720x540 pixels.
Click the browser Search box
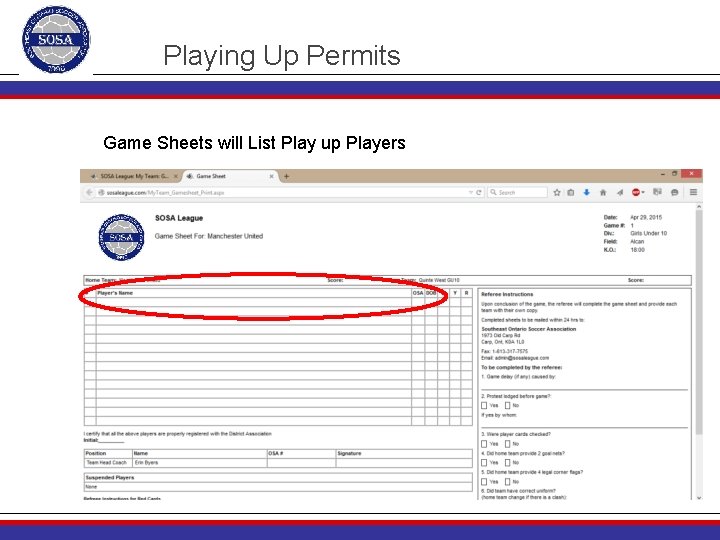tap(518, 192)
